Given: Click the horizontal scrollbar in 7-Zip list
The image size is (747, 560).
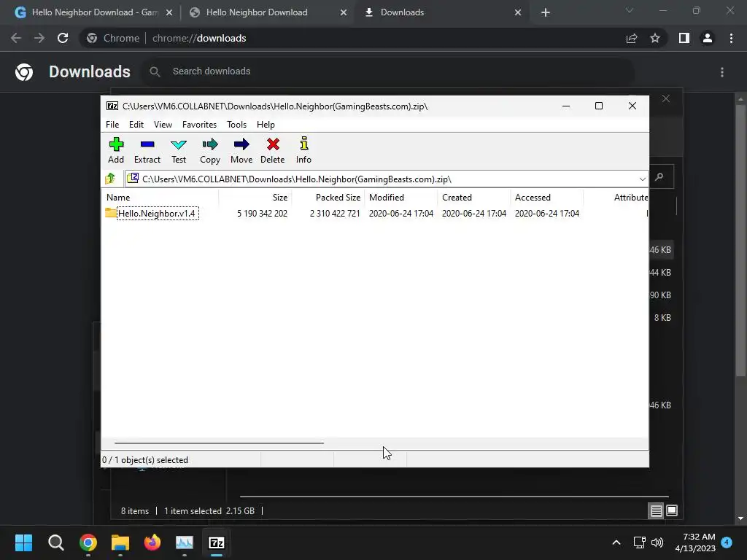Looking at the screenshot, I should (x=219, y=443).
